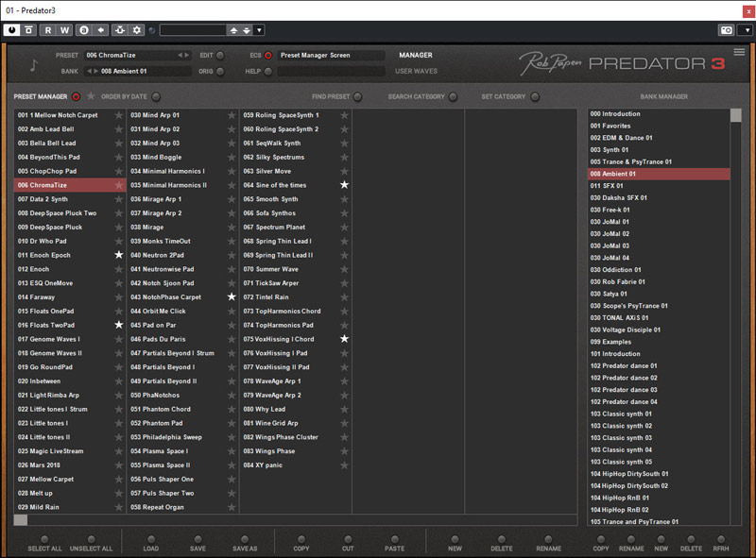This screenshot has height=558, width=756.
Task: Star the 006 ChromaTize preset as favorite
Action: tap(118, 185)
